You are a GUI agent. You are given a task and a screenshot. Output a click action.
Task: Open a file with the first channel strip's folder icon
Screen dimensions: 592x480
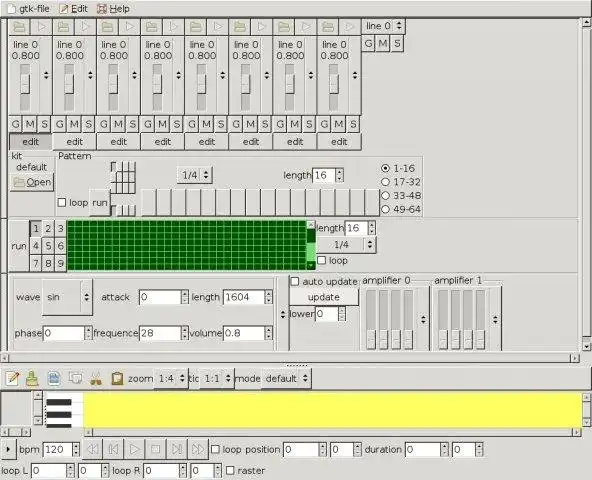(19, 27)
